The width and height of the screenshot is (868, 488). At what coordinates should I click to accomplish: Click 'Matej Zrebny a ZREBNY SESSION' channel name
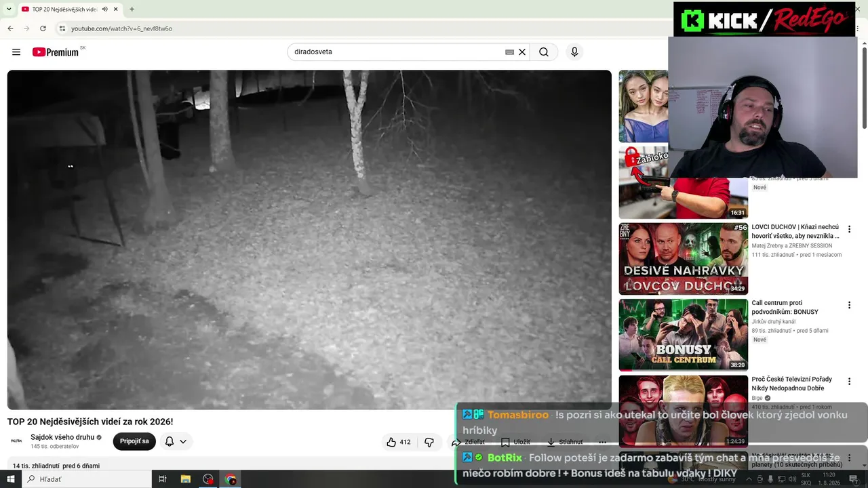(x=791, y=245)
